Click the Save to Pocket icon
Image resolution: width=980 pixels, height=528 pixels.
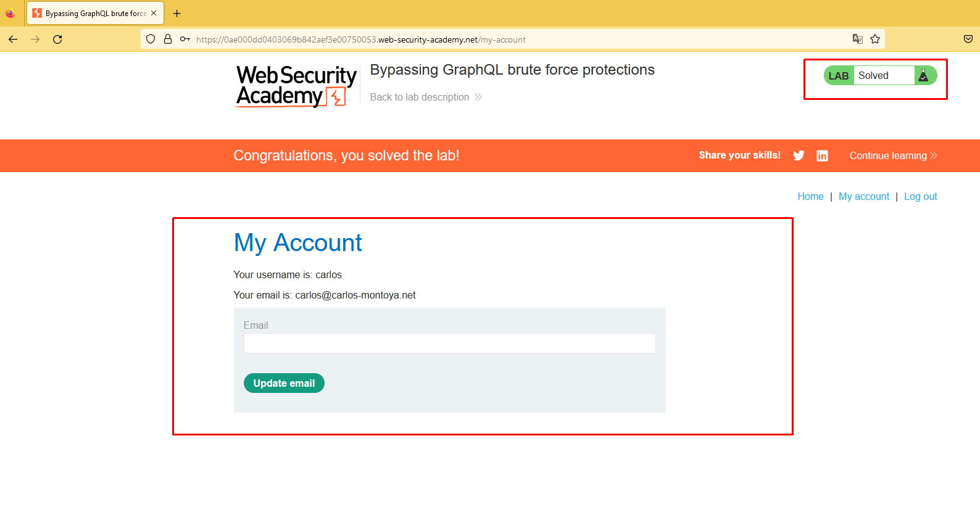[968, 39]
